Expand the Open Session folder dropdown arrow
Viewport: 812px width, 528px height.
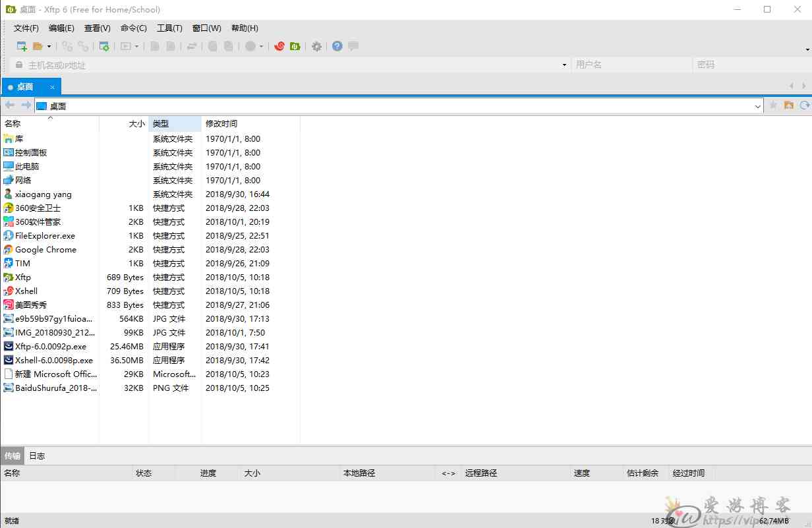(49, 46)
